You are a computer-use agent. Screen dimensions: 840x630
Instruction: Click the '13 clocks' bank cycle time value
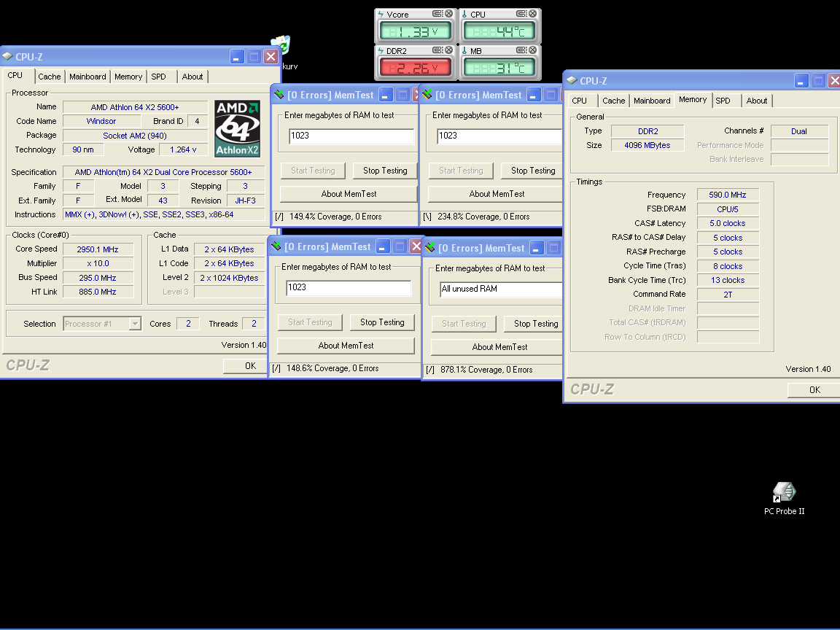coord(728,280)
